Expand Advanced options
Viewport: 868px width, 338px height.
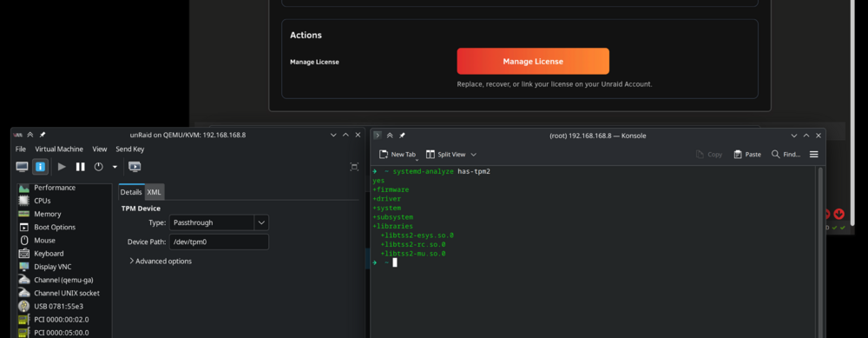click(x=161, y=261)
